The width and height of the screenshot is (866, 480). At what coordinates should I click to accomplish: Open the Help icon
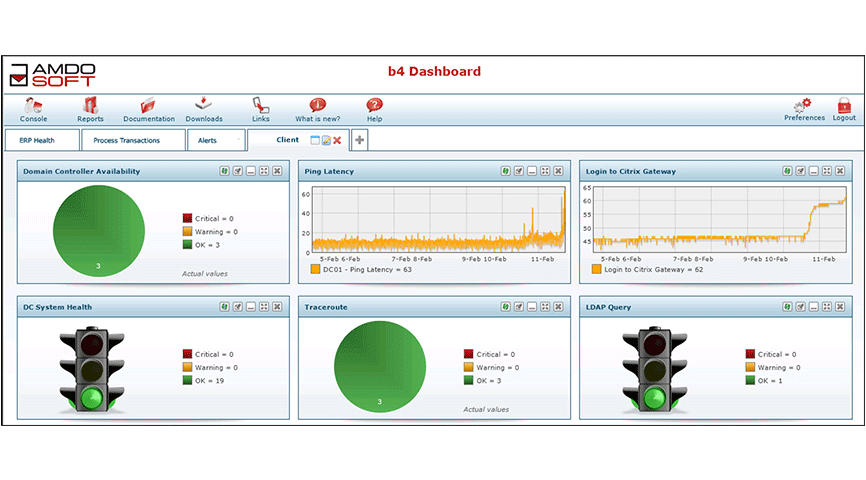pos(374,104)
